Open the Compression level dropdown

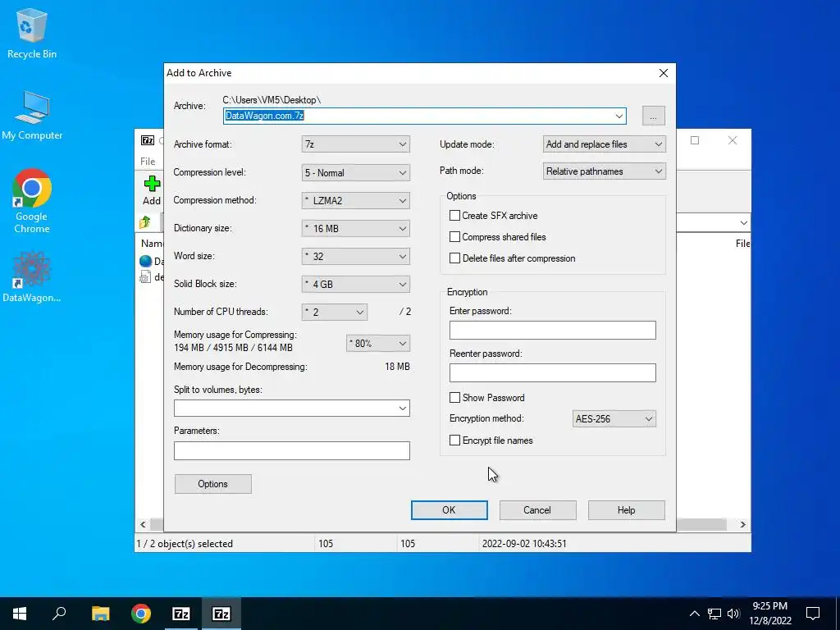(x=356, y=172)
